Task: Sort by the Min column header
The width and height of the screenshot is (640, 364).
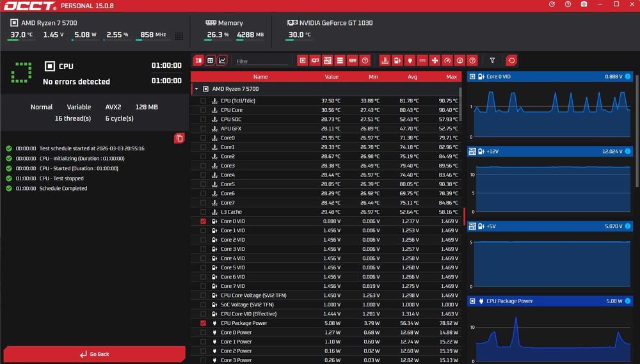Action: [373, 77]
